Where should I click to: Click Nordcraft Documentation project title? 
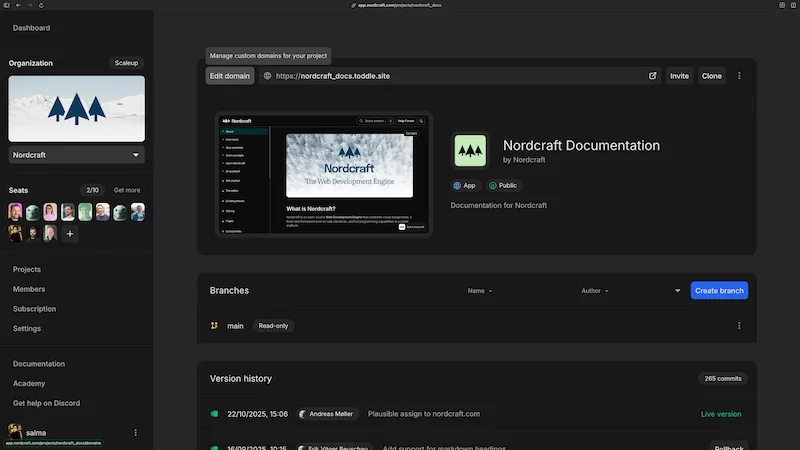pos(581,145)
